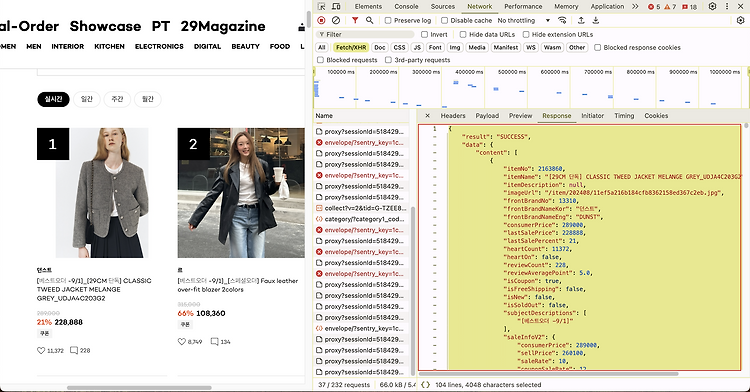Check Blocked response cookies
This screenshot has width=750, height=392.
[597, 47]
